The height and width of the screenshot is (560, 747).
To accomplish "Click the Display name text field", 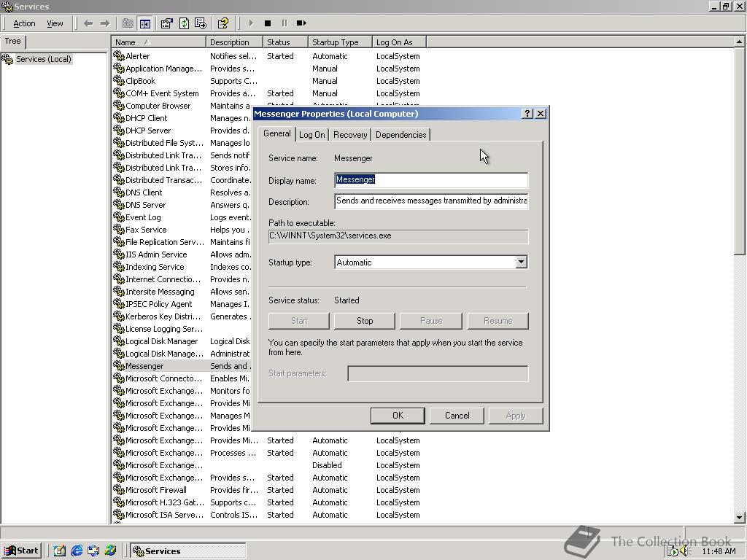I will click(431, 180).
